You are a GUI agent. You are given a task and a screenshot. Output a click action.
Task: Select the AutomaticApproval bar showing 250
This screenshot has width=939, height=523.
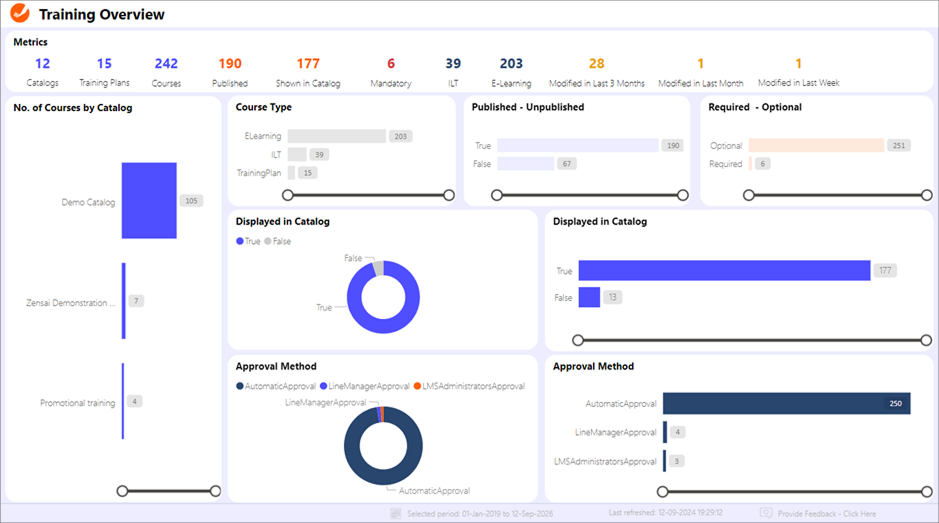(786, 403)
